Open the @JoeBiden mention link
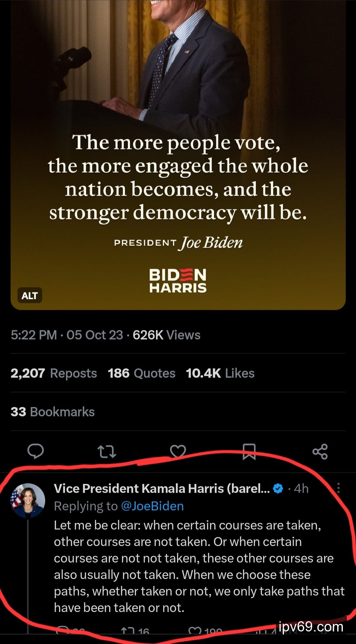 [x=152, y=506]
